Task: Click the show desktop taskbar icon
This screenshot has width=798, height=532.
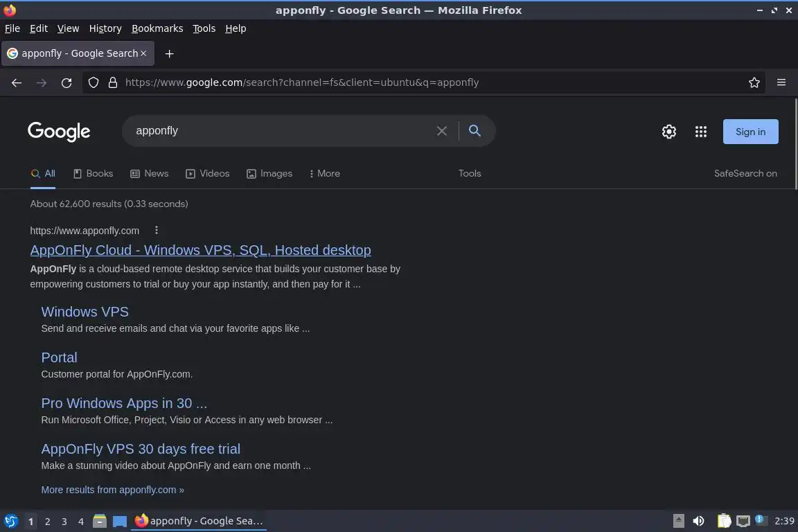Action: [x=120, y=521]
